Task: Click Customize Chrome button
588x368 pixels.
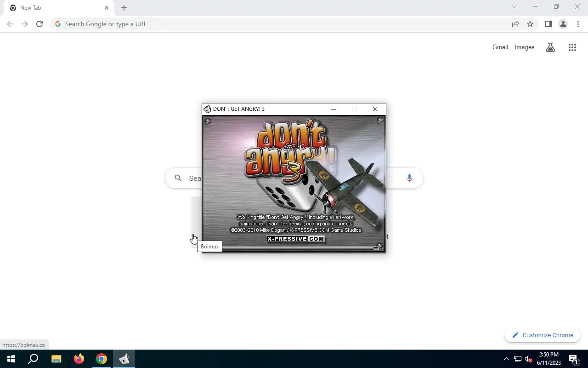Action: tap(543, 335)
